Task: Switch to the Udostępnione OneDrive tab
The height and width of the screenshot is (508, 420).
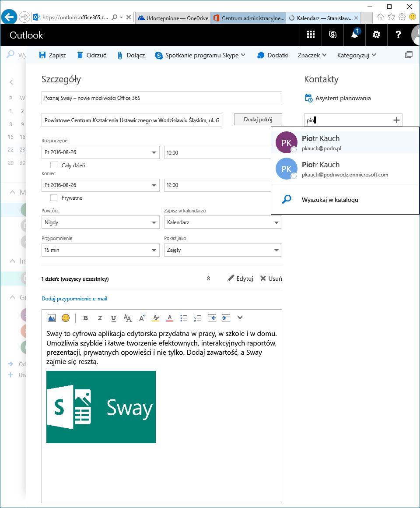Action: 173,18
